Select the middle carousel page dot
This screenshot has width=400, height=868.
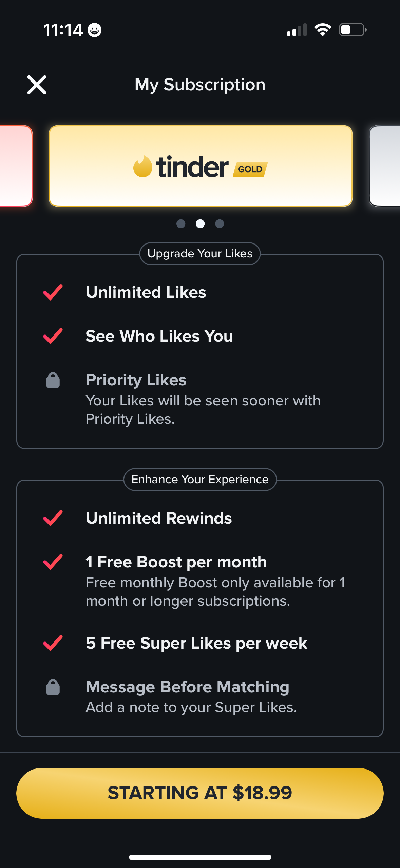tap(200, 224)
